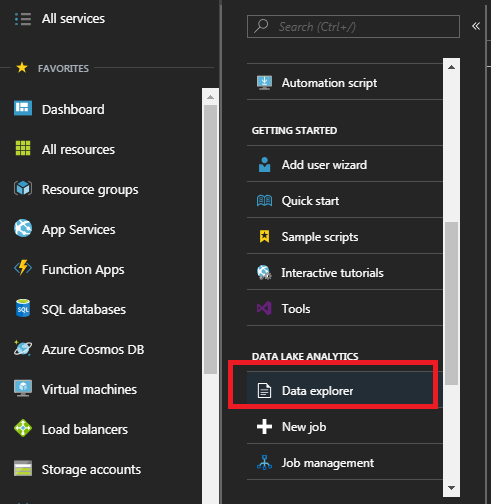This screenshot has width=491, height=504.
Task: Click the Dashboard icon in favorites
Action: [23, 109]
